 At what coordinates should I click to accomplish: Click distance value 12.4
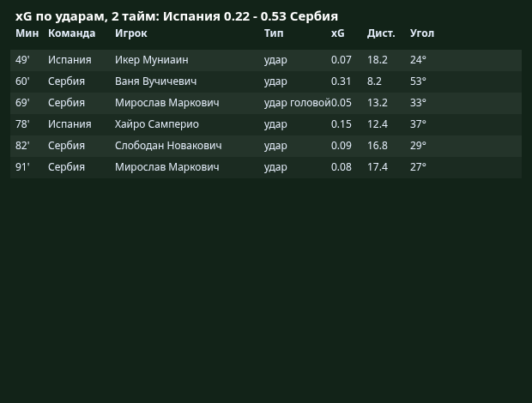tap(378, 124)
